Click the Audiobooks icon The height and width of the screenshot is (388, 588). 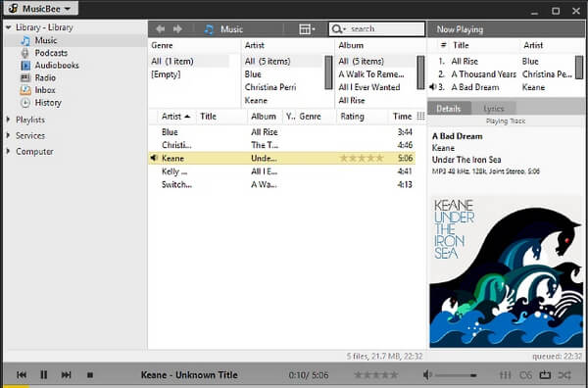click(x=25, y=66)
